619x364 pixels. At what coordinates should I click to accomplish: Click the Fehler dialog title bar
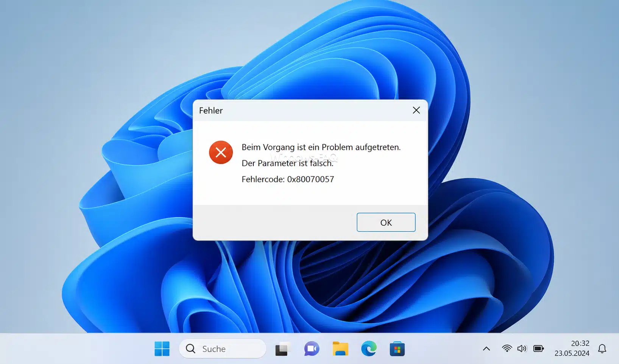(303, 110)
